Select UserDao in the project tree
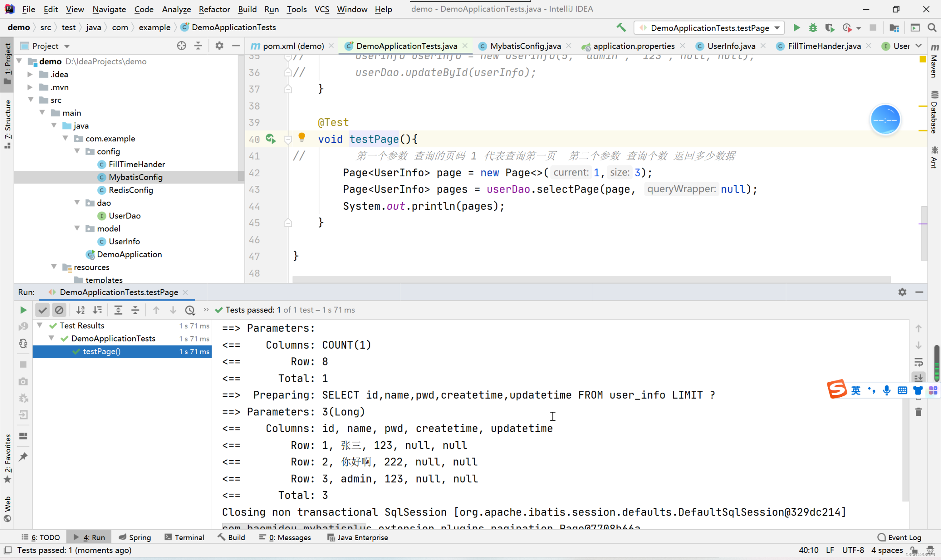 click(124, 216)
